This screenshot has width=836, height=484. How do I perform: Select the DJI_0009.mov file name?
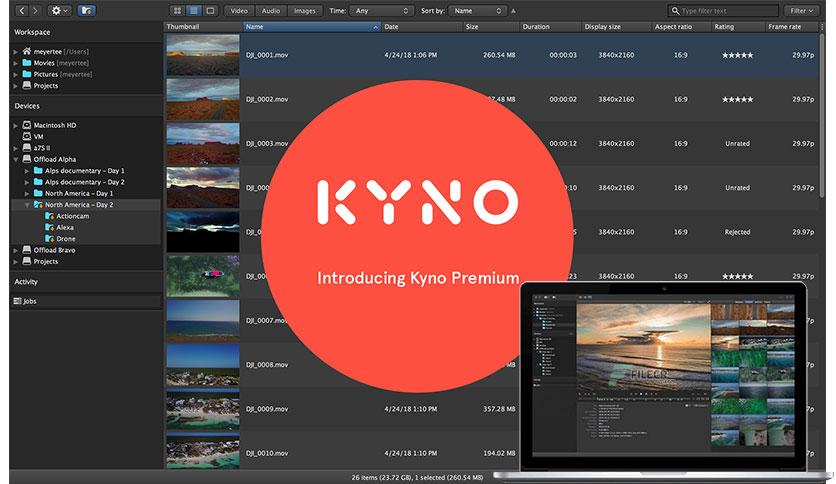[267, 409]
